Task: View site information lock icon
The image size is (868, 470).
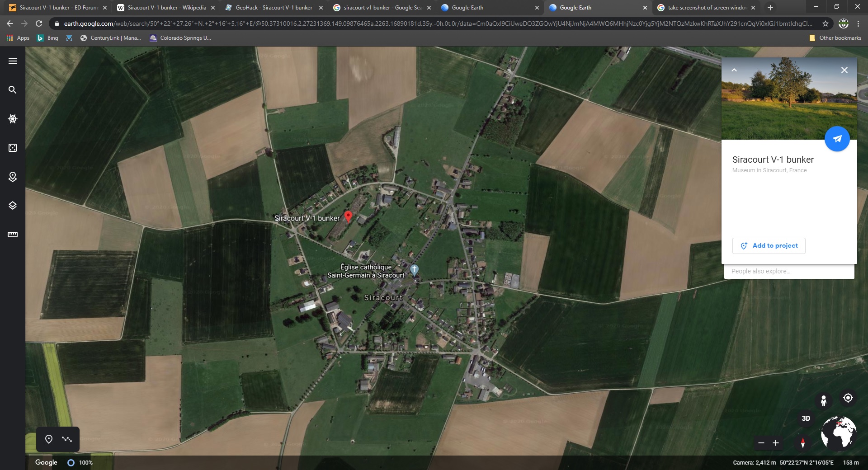Action: point(57,23)
